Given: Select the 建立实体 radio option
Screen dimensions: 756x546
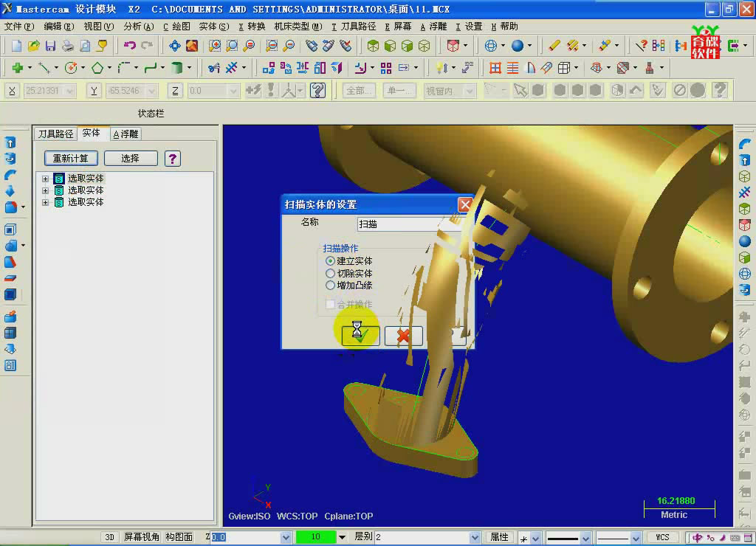Looking at the screenshot, I should click(330, 261).
